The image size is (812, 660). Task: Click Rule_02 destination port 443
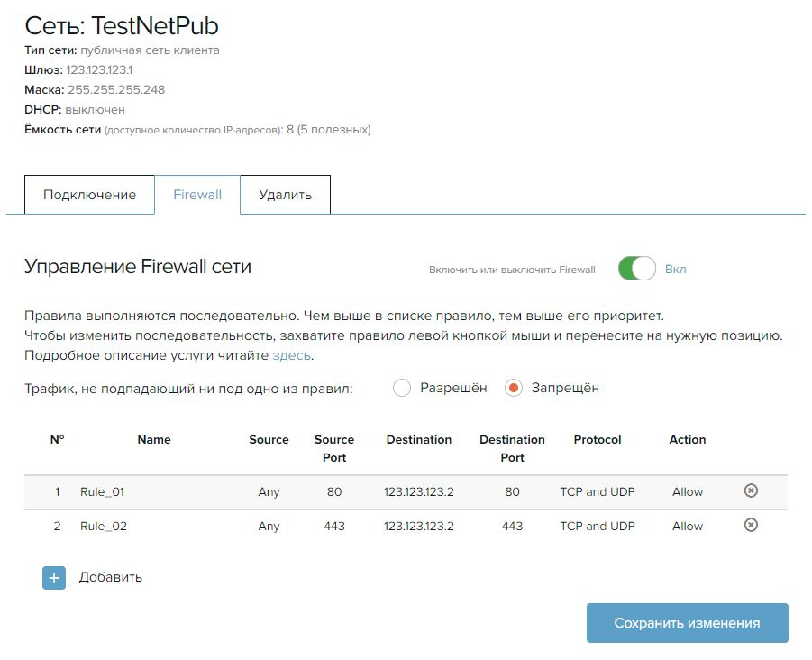(512, 527)
